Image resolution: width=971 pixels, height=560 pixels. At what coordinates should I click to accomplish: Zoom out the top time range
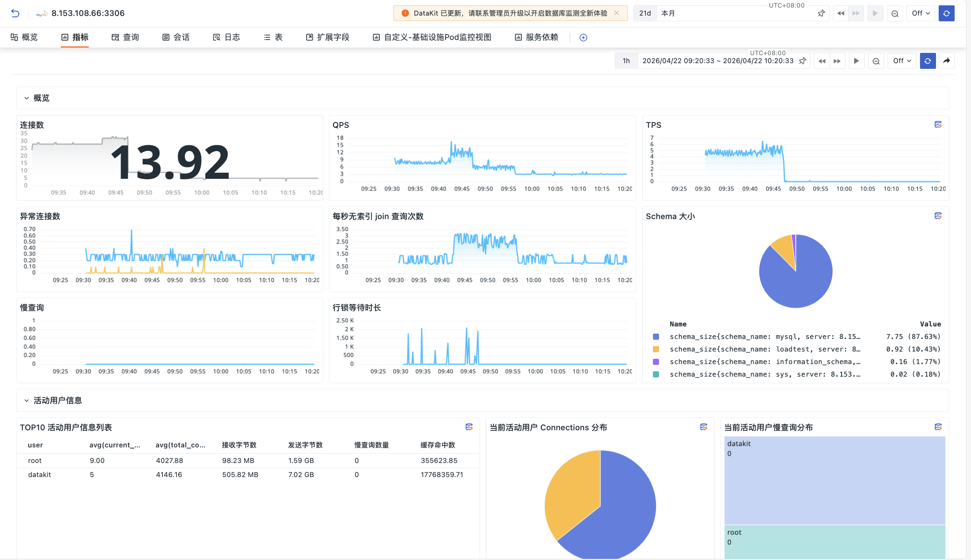point(895,13)
